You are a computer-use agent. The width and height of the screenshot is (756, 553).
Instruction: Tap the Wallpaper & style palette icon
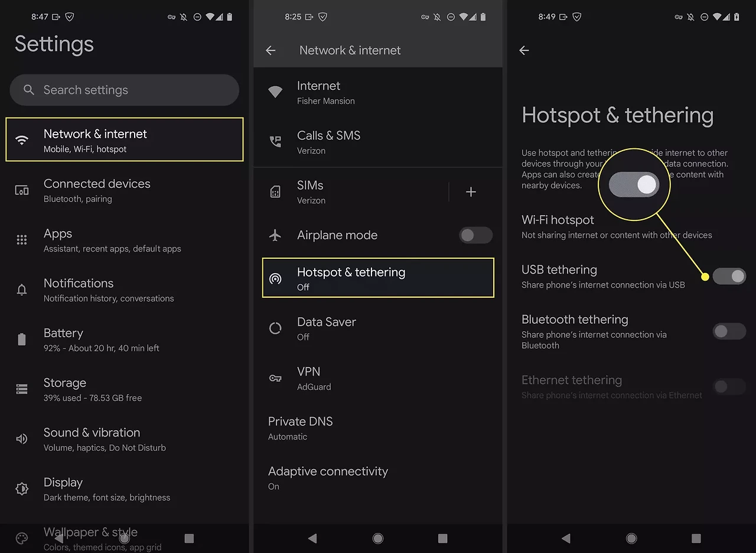22,538
